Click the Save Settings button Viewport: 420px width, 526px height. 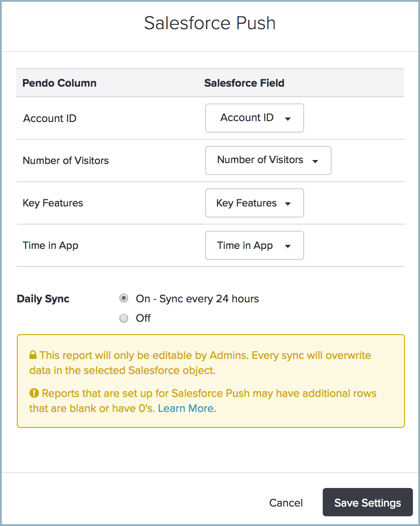pos(367,502)
